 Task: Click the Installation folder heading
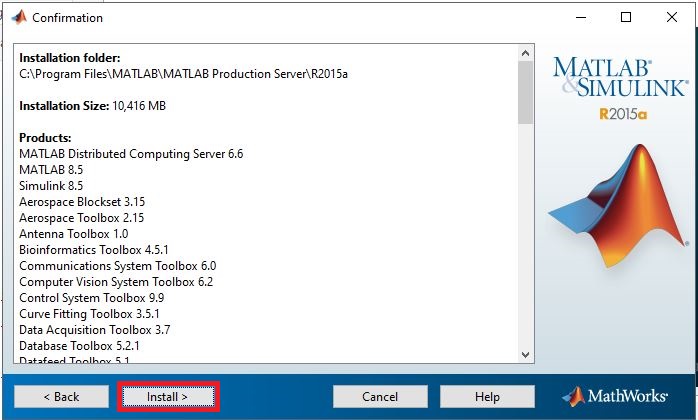tap(70, 58)
